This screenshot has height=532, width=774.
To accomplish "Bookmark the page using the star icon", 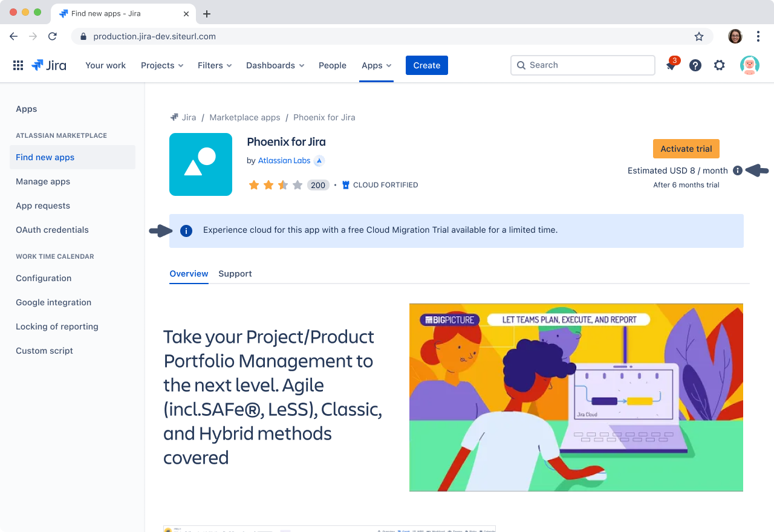I will (x=699, y=36).
